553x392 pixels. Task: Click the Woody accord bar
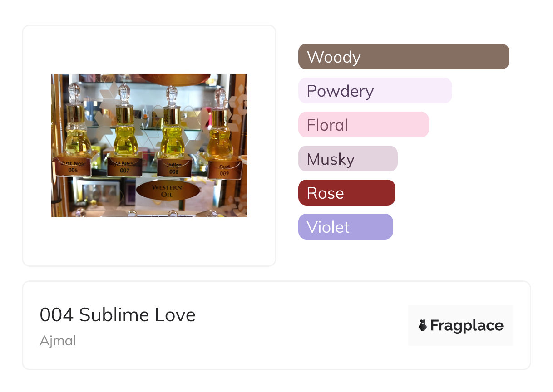click(x=404, y=57)
